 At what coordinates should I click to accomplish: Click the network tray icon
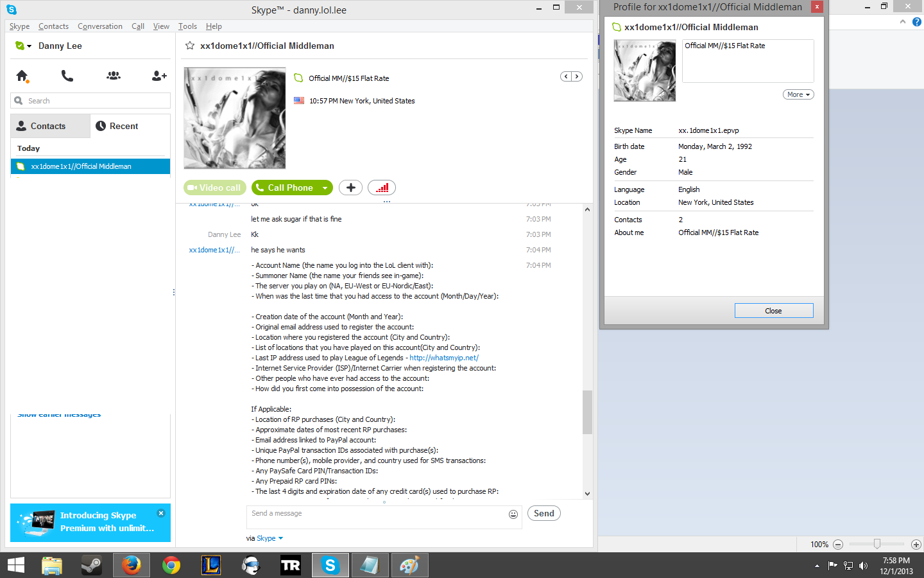848,566
